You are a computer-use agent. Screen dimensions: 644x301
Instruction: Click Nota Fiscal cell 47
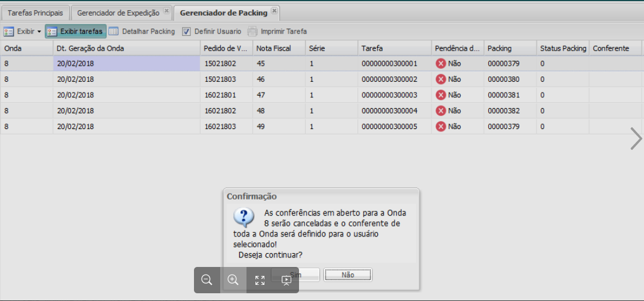(x=279, y=95)
